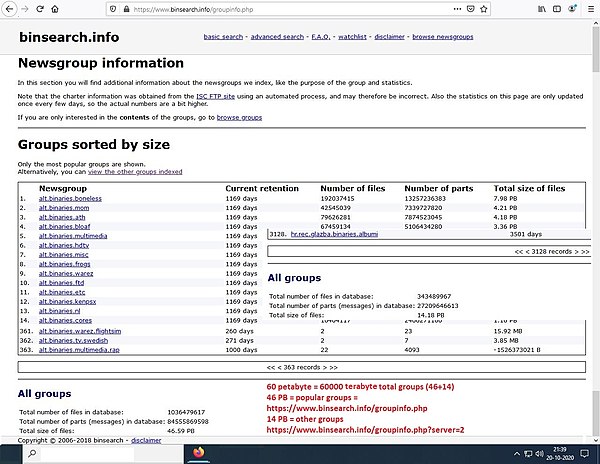Open alt.binaries.etc newsgroup
Screen dimensions: 600x464
(x=62, y=292)
